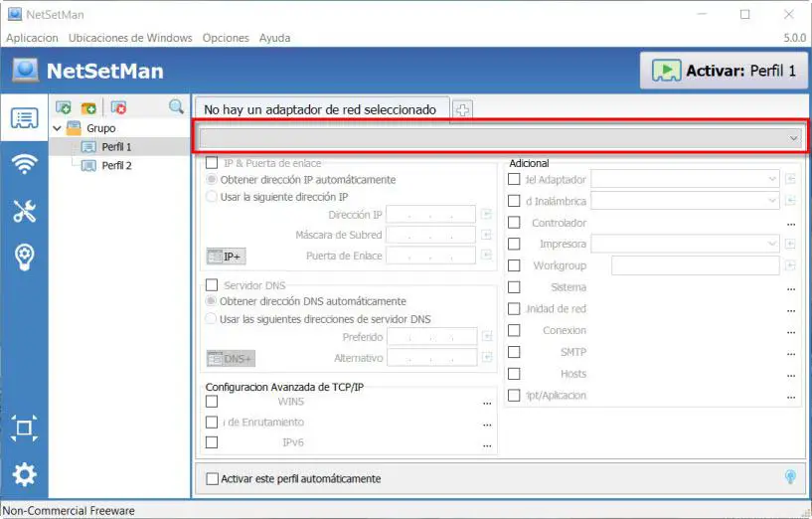The image size is (812, 519).
Task: Open the Opciones menu
Action: 226,38
